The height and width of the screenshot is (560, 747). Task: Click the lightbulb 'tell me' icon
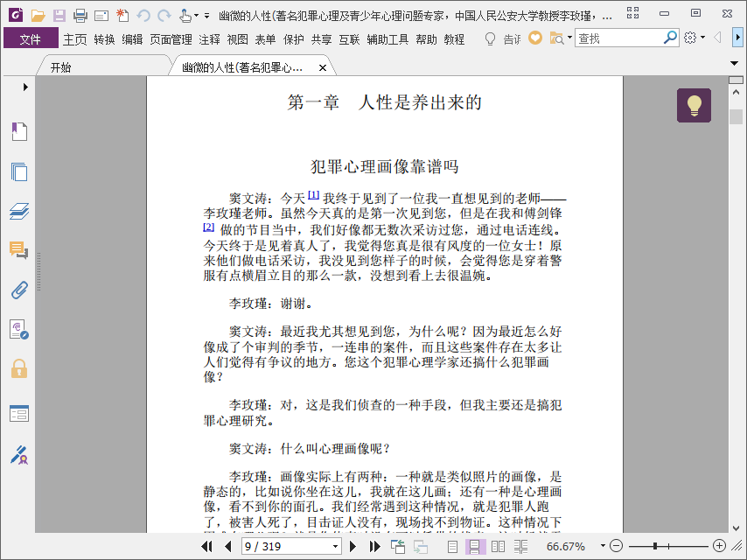[x=490, y=38]
